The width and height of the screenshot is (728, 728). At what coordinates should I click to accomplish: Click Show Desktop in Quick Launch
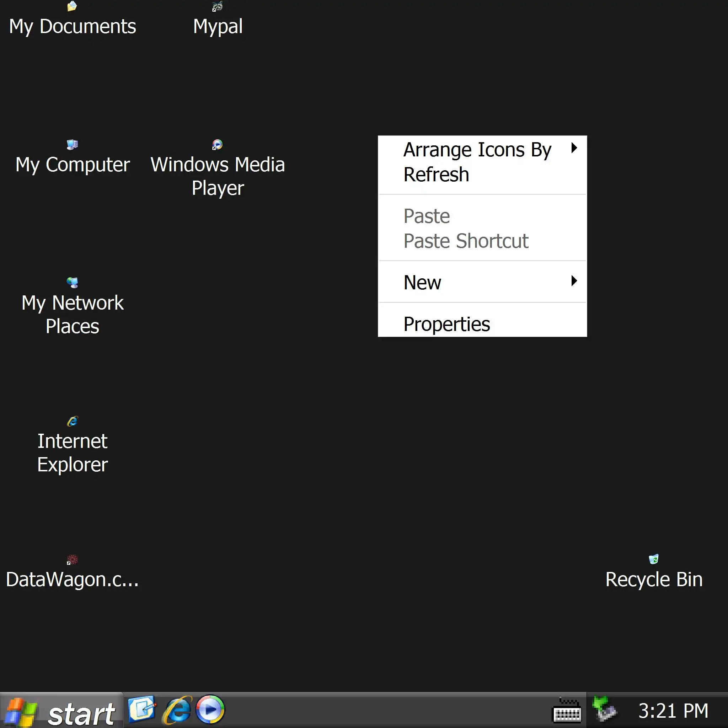[x=141, y=710]
